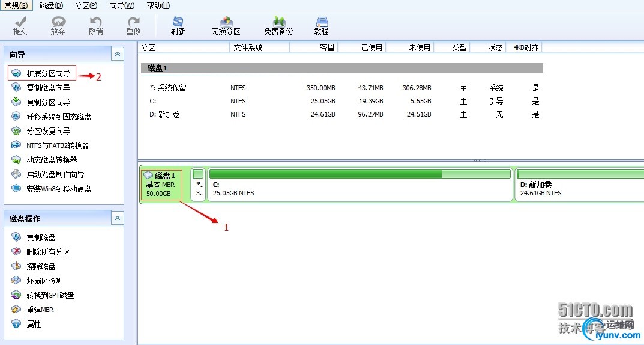Click the 放弃 (discard) toolbar icon

click(x=58, y=25)
